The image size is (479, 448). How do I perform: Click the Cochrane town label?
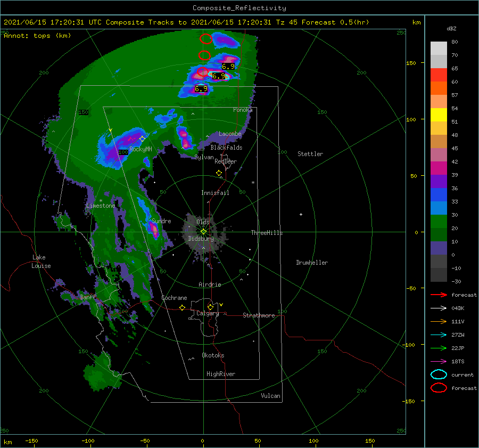click(x=174, y=298)
